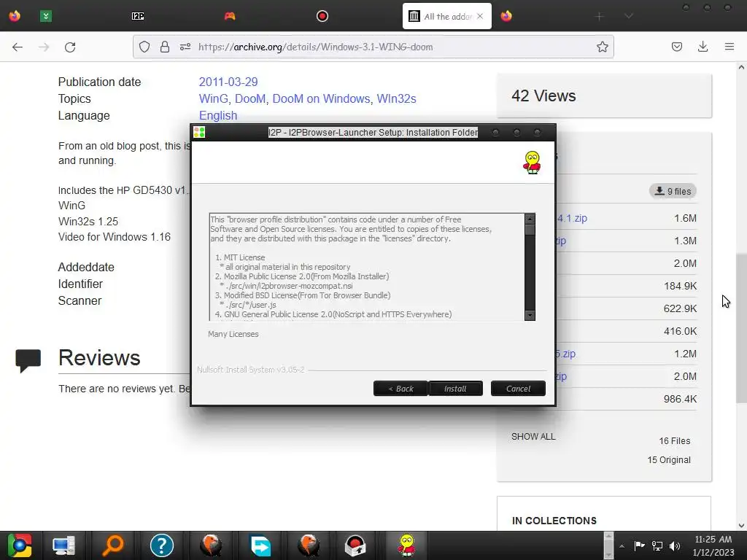Click the license text scrollbar thumb
Viewport: 747px width, 560px height.
[530, 230]
